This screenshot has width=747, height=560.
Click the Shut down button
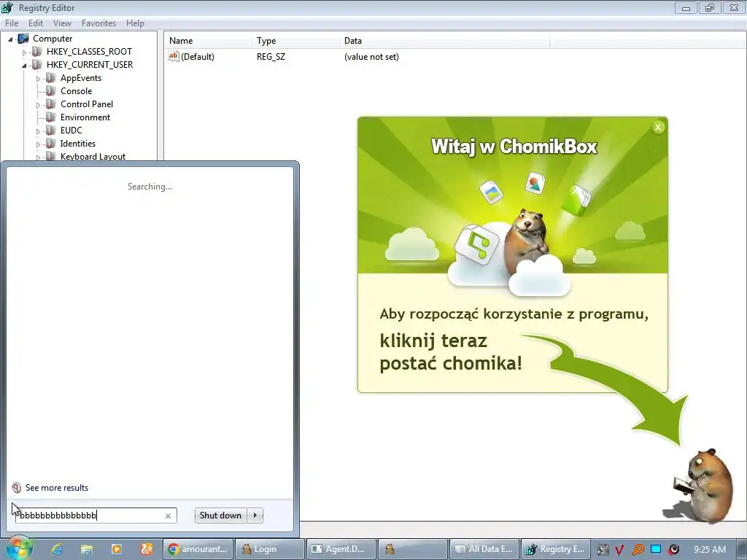[220, 516]
